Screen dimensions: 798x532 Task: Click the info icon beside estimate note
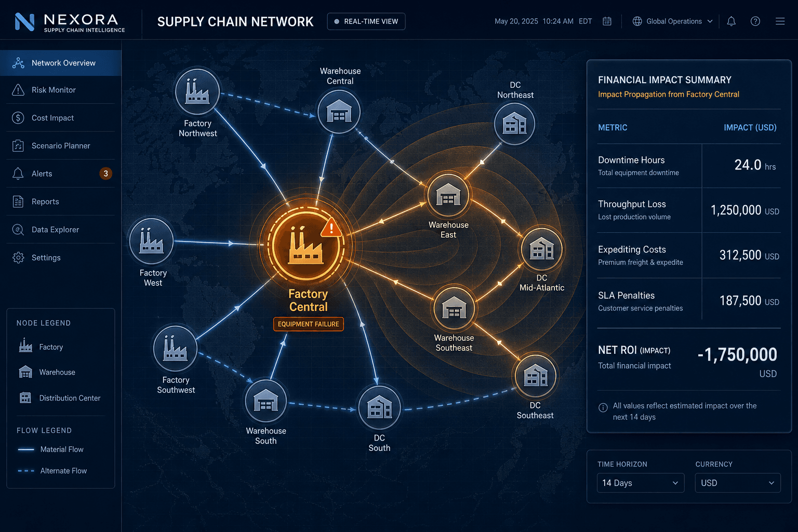[603, 408]
